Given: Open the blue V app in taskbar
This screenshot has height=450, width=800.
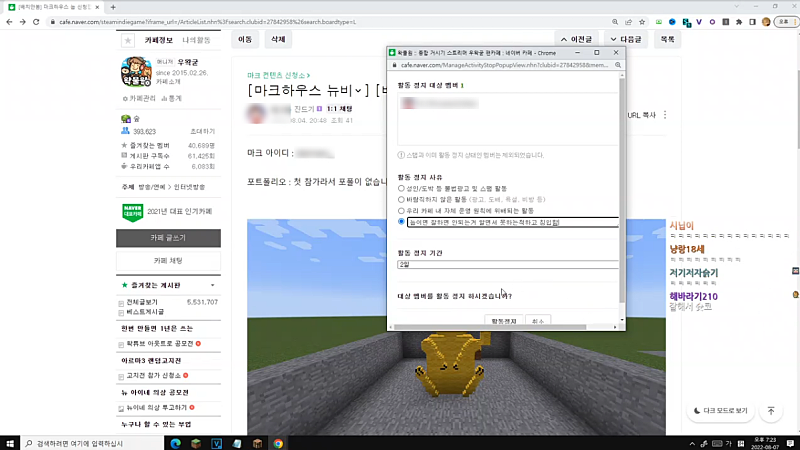Looking at the screenshot, I should pos(216,443).
